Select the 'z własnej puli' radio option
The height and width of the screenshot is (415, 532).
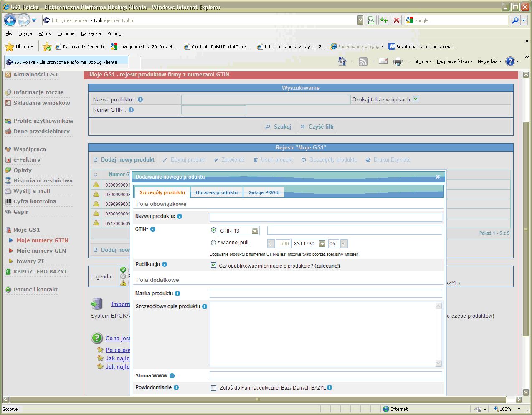point(214,243)
